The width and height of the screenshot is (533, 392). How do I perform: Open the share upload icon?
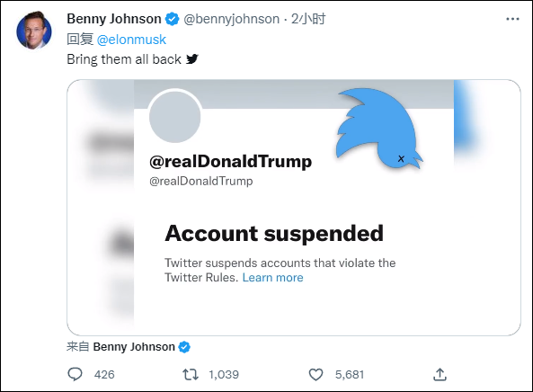pos(440,374)
